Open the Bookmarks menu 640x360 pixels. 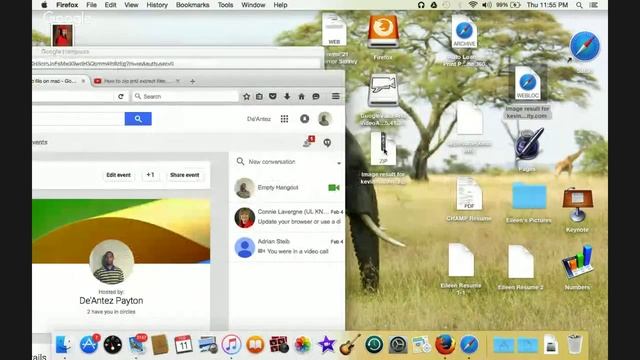(192, 5)
